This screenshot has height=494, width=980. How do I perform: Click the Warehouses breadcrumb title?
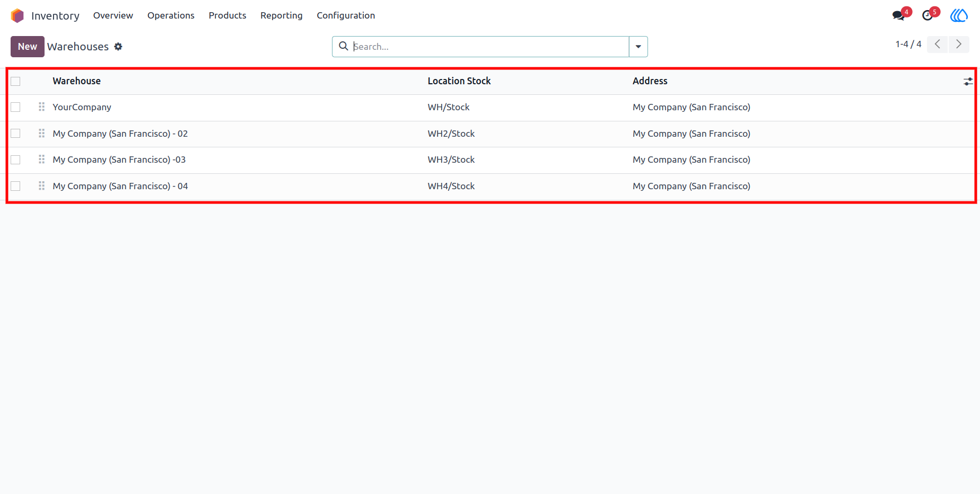(x=78, y=47)
